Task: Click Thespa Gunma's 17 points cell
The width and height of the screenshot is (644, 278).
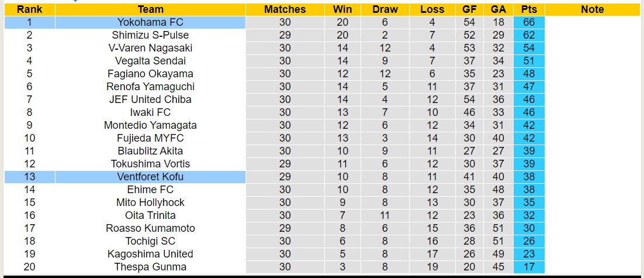Action: click(x=529, y=267)
